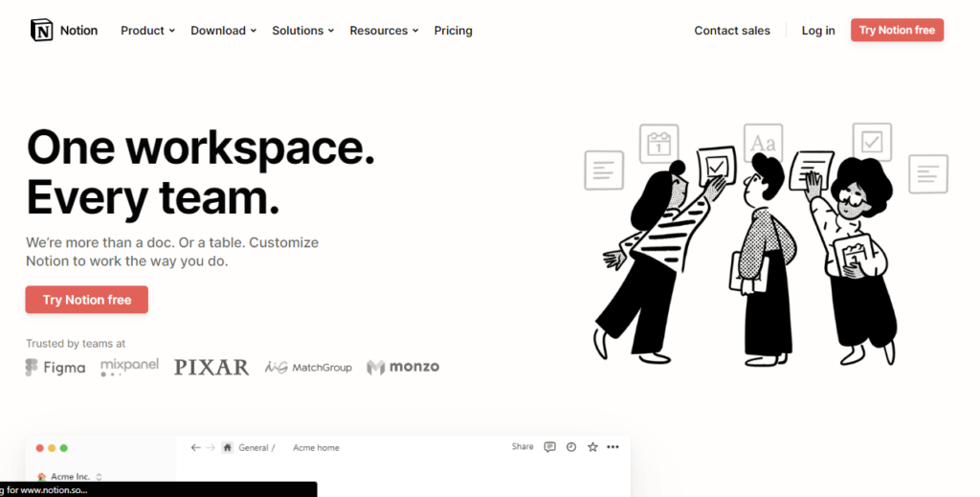This screenshot has width=980, height=497.
Task: Click the back arrow in preview window
Action: [195, 447]
